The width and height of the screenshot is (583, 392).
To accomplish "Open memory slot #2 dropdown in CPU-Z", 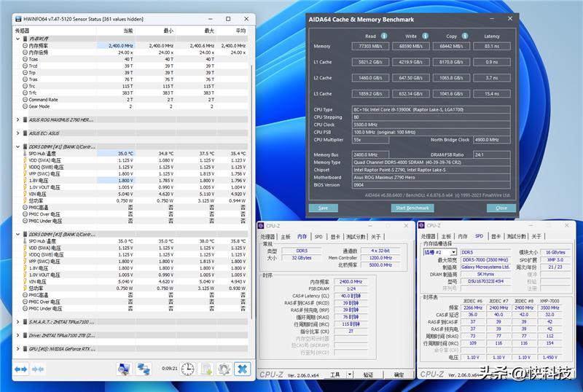I will pos(453,252).
